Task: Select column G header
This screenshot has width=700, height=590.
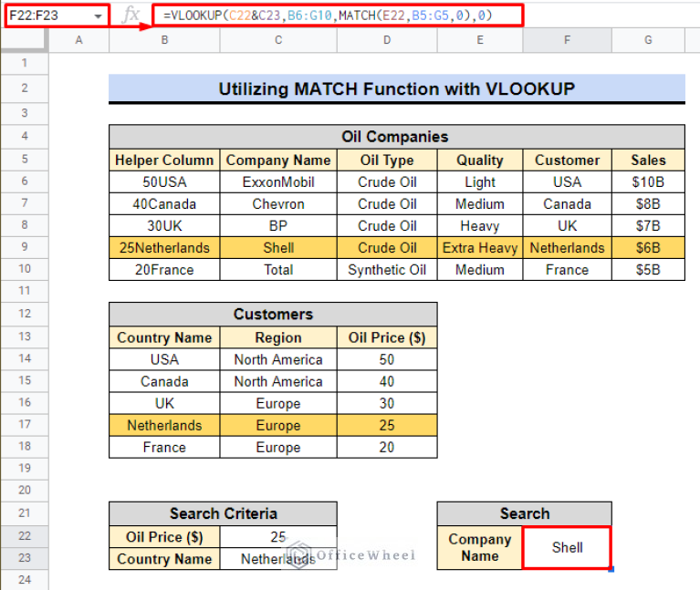Action: 648,40
